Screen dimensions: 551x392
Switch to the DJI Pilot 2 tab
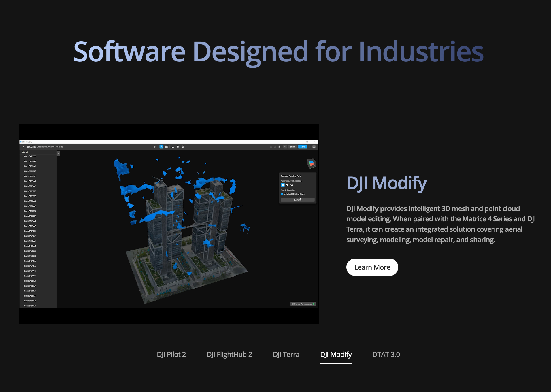click(171, 355)
